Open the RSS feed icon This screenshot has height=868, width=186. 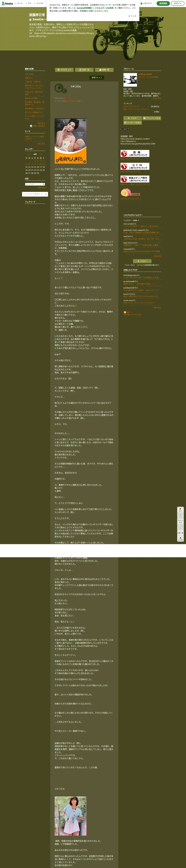[x=125, y=313]
